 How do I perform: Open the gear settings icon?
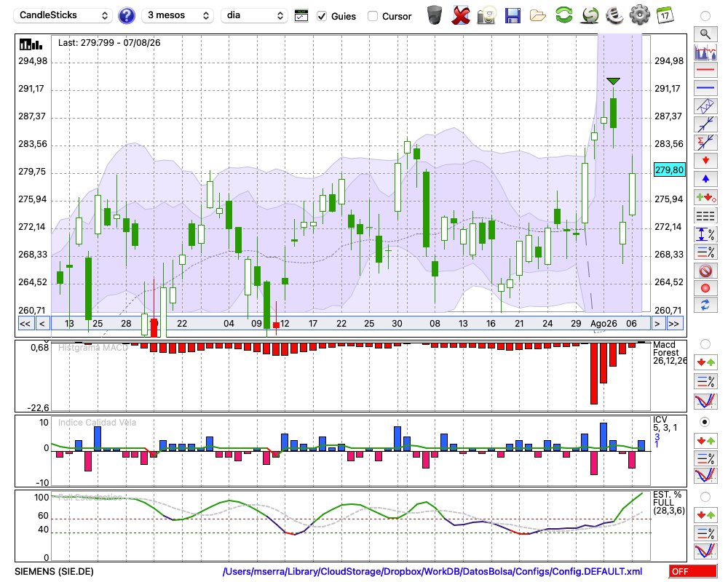tap(639, 15)
